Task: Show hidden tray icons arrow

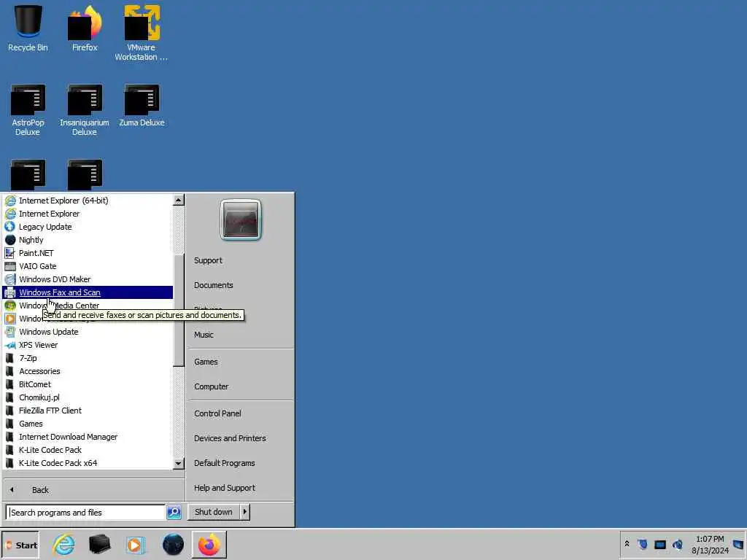Action: [627, 544]
